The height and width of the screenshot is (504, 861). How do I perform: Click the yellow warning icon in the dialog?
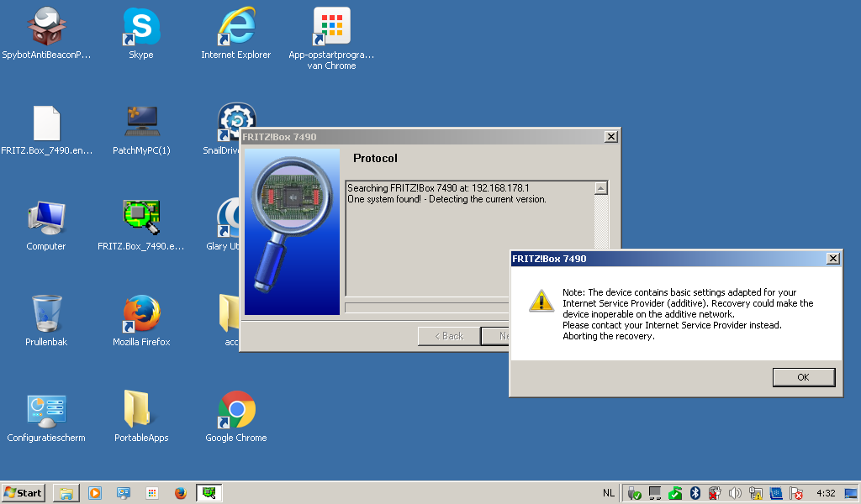pyautogui.click(x=541, y=301)
